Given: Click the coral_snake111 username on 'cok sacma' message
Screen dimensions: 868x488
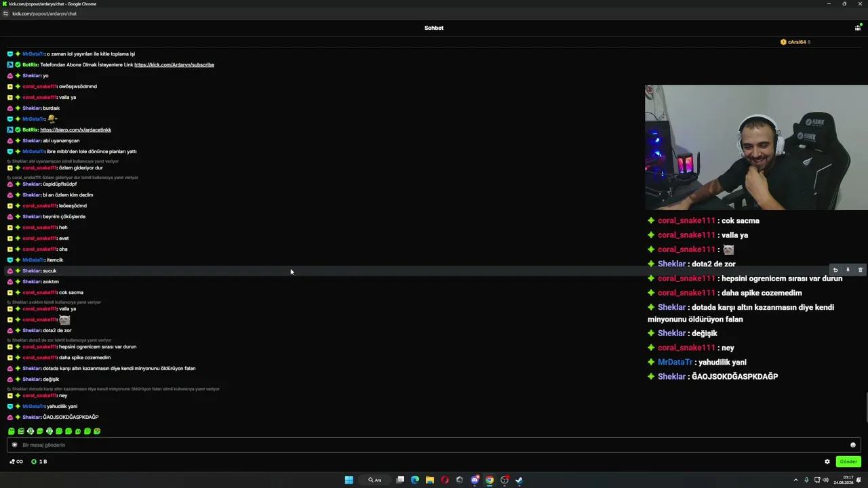Looking at the screenshot, I should (39, 293).
